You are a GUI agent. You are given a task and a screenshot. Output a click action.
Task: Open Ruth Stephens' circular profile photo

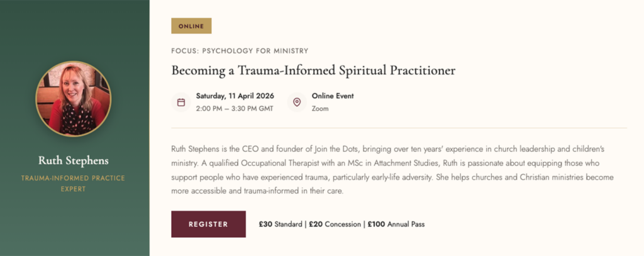[74, 99]
